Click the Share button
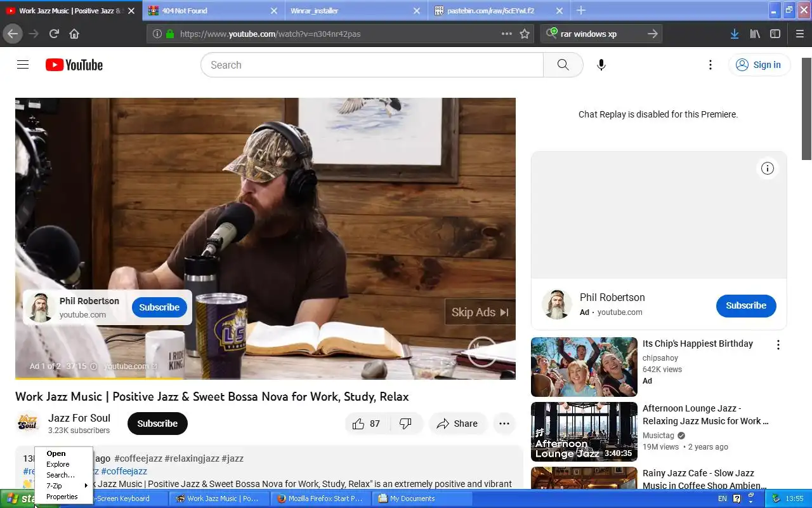 point(457,424)
